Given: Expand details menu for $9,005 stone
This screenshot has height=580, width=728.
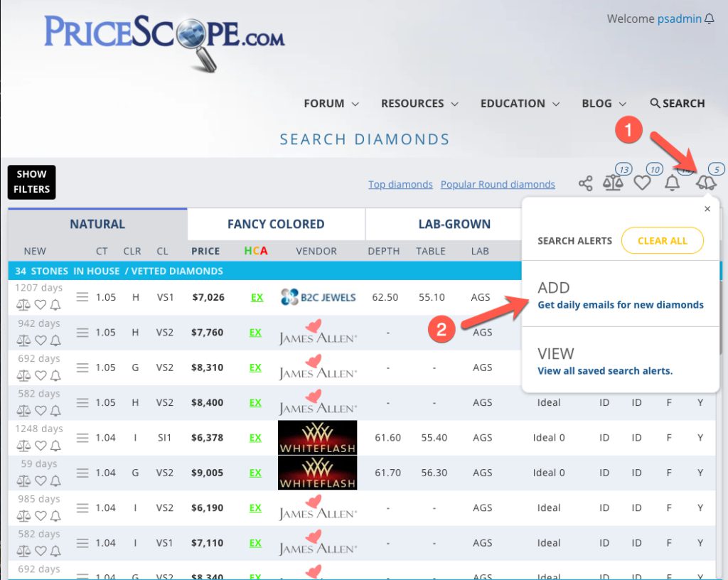Looking at the screenshot, I should 82,473.
